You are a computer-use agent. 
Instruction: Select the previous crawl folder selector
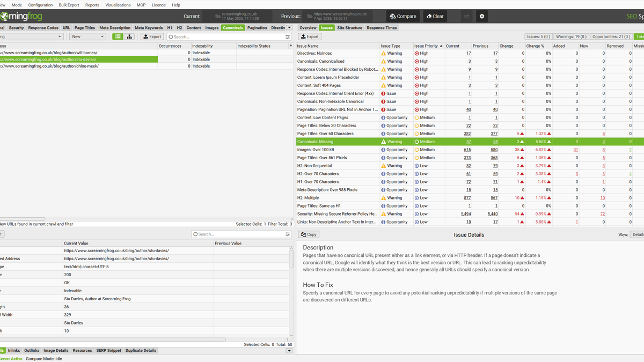(337, 16)
